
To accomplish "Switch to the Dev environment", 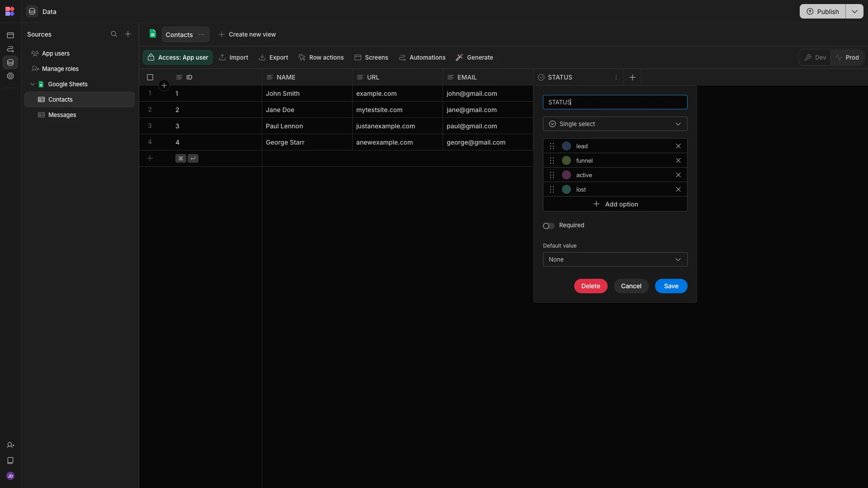I will (815, 57).
